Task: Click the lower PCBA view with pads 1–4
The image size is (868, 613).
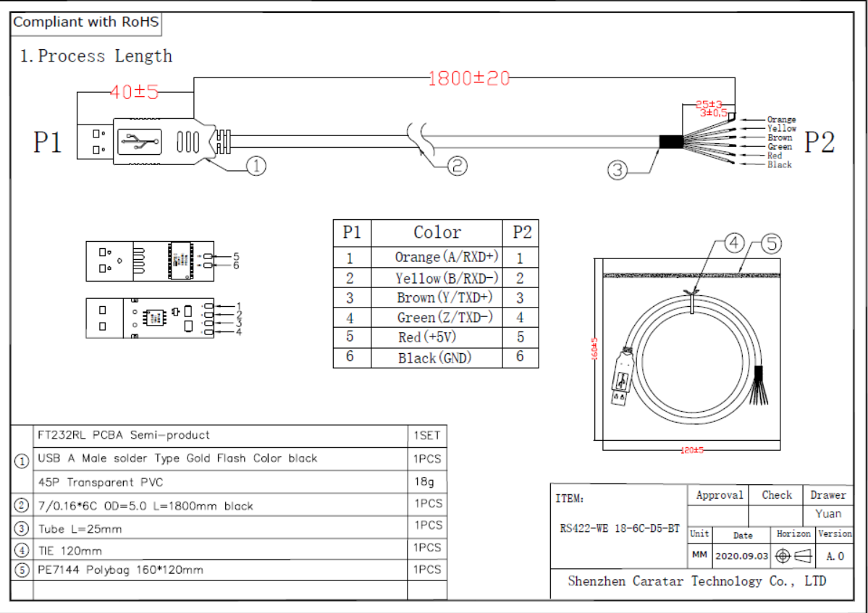Action: tap(149, 318)
